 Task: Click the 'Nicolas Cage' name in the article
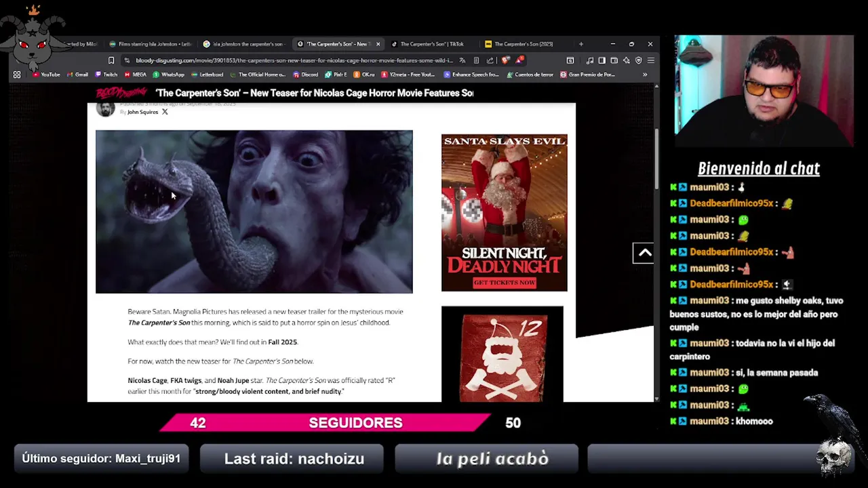click(x=147, y=381)
